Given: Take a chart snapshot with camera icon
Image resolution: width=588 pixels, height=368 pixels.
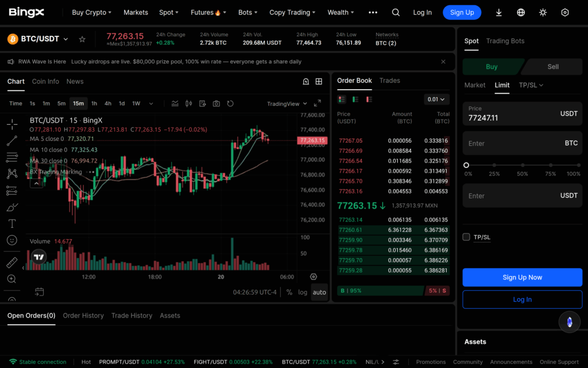Looking at the screenshot, I should coord(216,103).
